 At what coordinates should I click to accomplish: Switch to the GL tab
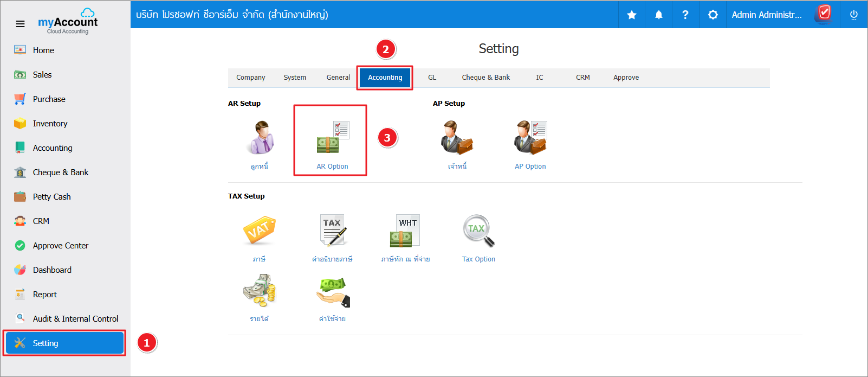tap(432, 78)
